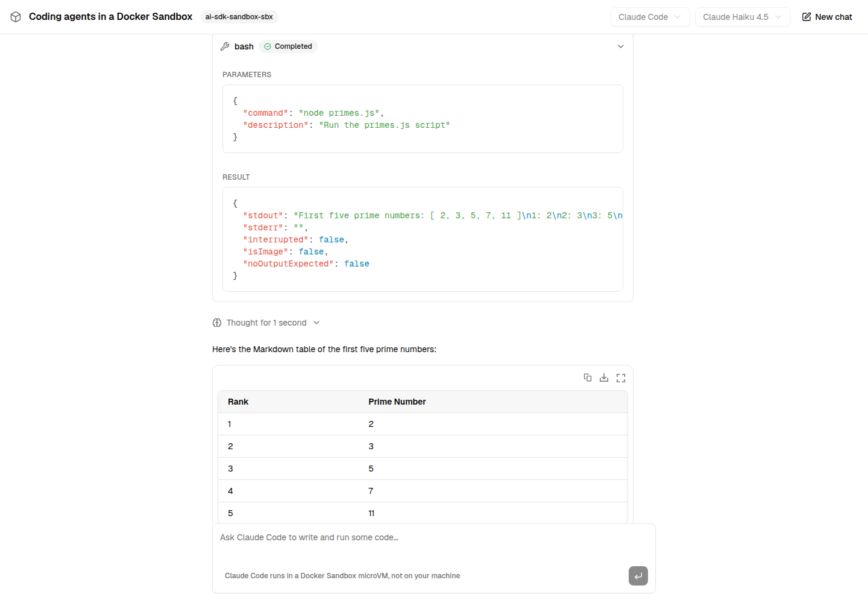868x603 pixels.
Task: Click the "noOutputExpected": false line
Action: point(306,264)
